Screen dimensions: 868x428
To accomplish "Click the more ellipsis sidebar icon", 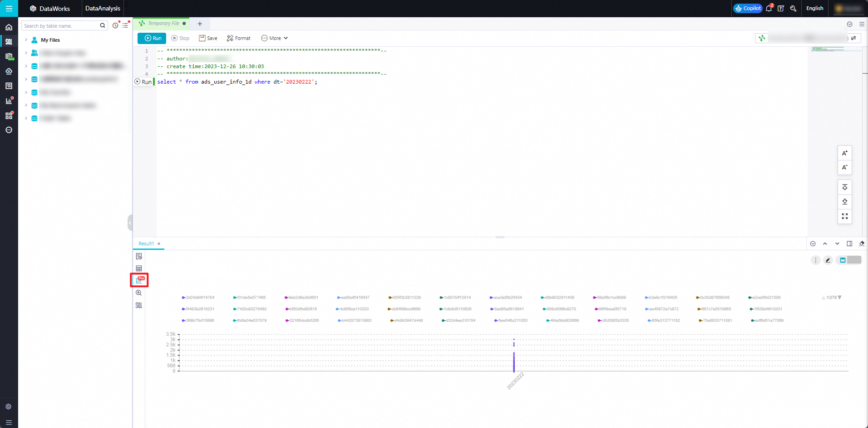I will [9, 130].
